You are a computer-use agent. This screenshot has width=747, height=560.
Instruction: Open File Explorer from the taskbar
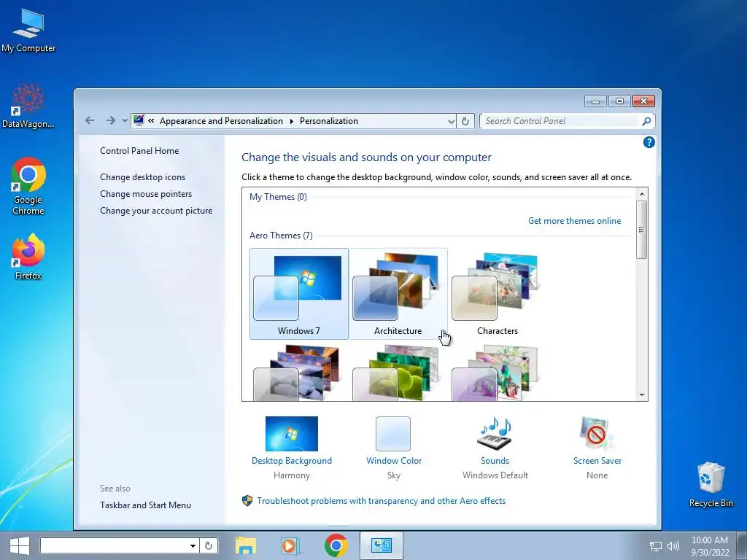pos(246,545)
